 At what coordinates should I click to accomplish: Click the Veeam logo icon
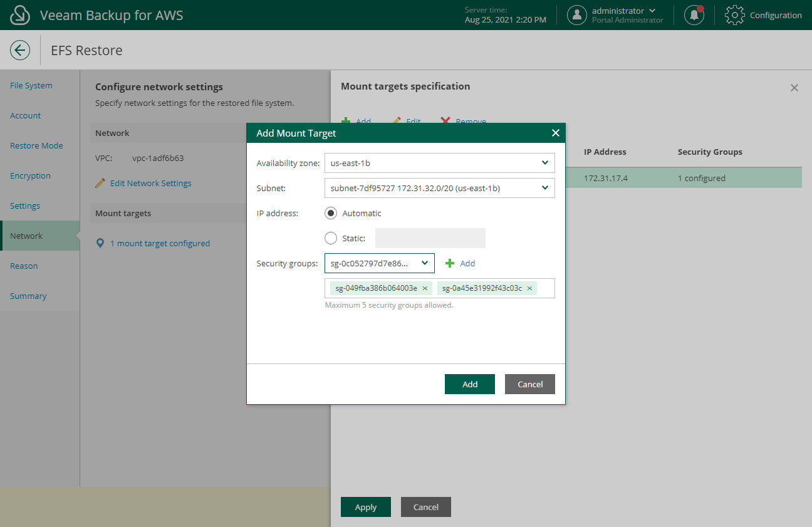click(x=21, y=15)
